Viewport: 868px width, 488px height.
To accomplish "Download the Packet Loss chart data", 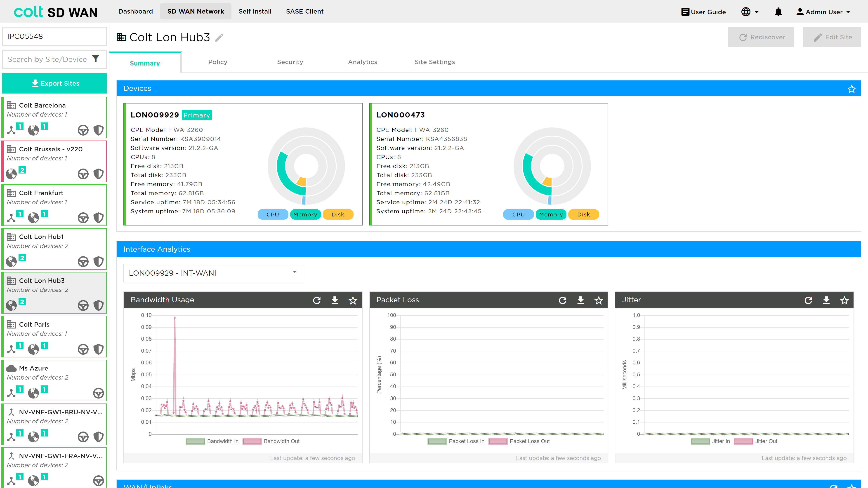I will [580, 300].
